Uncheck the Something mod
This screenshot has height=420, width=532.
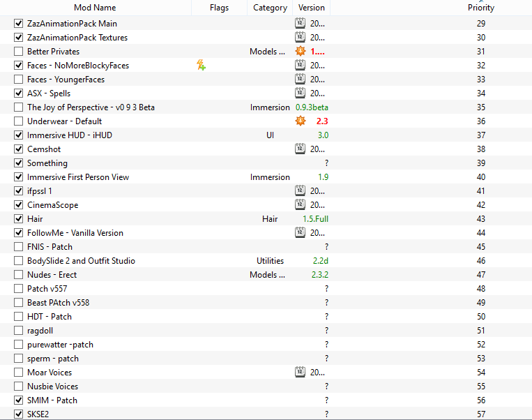(x=18, y=163)
